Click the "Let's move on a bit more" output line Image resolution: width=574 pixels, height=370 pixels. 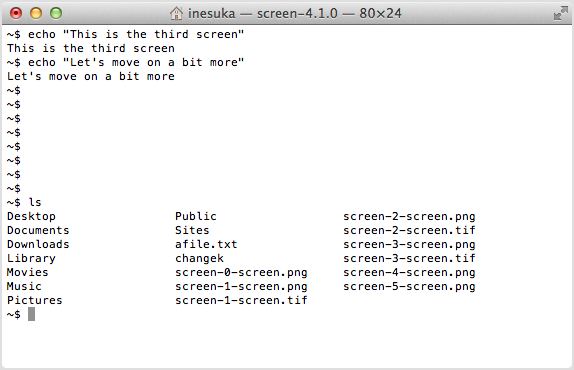point(91,76)
